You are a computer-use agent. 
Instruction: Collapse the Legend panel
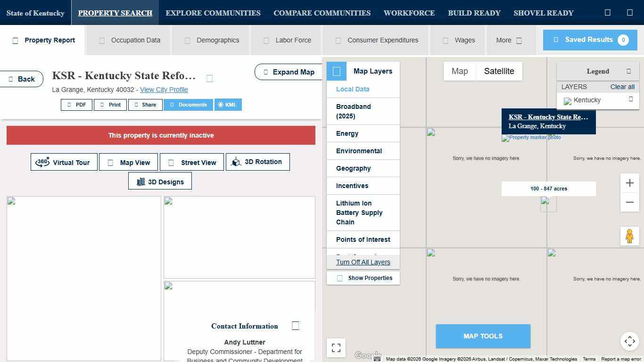pos(628,71)
